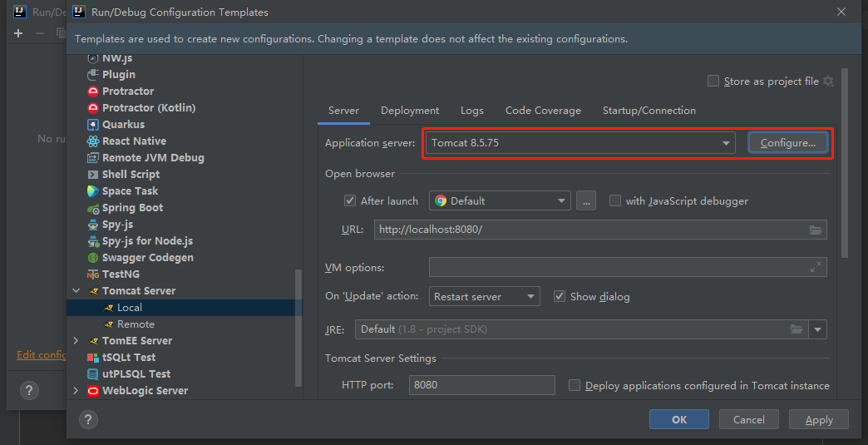Open the Logs tab
The image size is (868, 445).
(472, 111)
